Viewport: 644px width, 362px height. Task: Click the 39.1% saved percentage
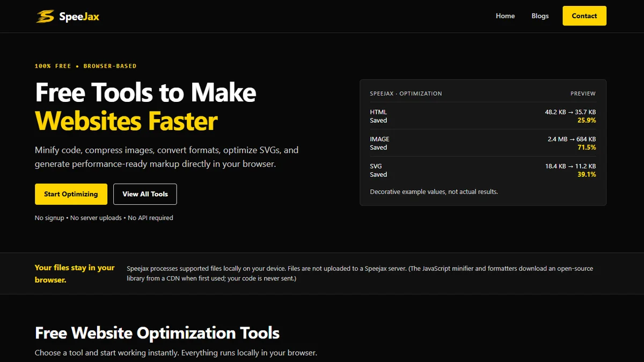pos(587,175)
